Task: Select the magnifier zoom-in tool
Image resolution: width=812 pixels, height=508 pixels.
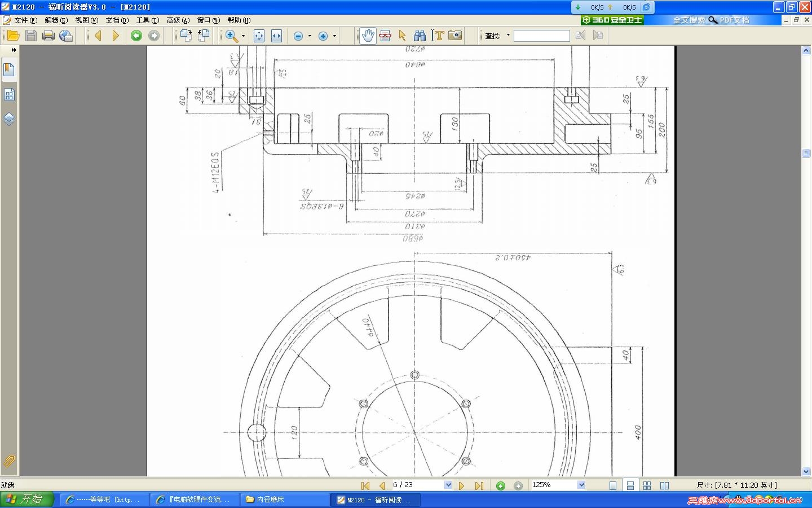Action: pyautogui.click(x=231, y=36)
